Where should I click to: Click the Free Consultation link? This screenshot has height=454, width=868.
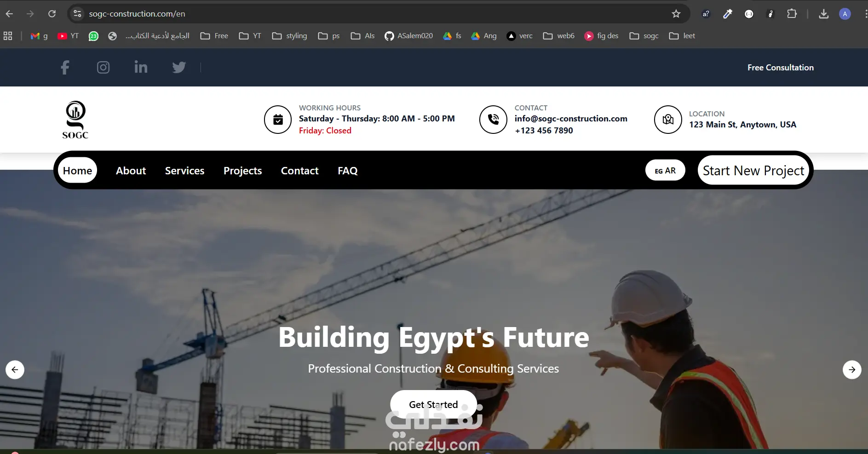(780, 68)
